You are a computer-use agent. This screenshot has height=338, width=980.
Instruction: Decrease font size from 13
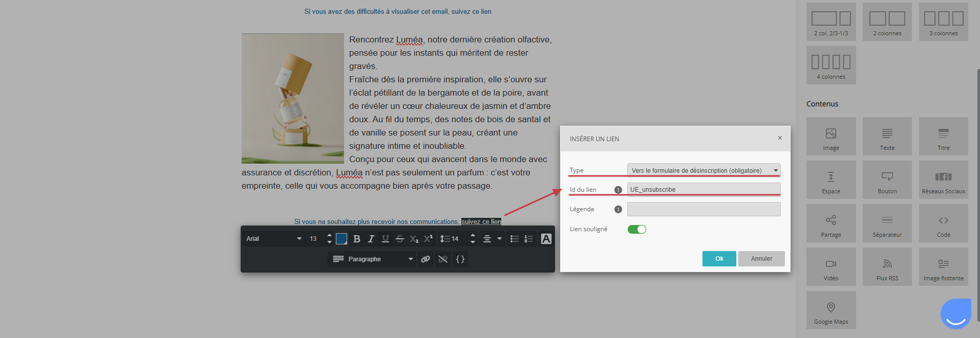click(x=329, y=242)
